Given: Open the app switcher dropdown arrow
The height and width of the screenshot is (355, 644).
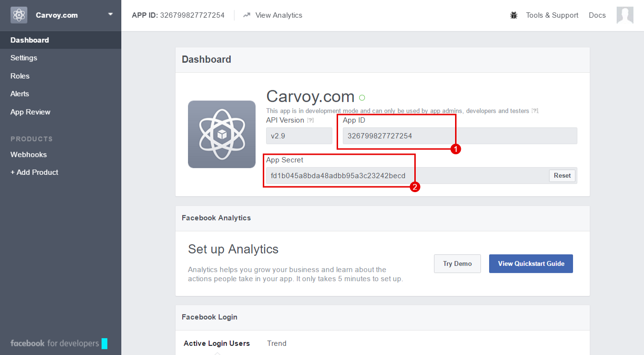Looking at the screenshot, I should coord(111,14).
